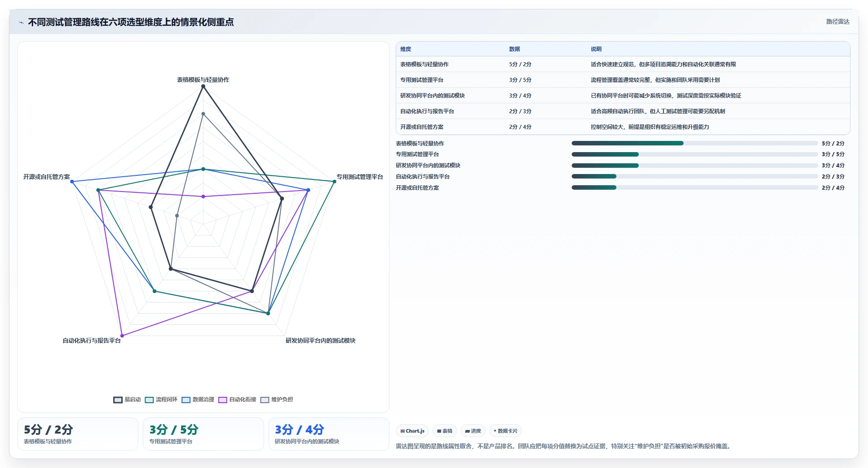
Task: Toggle the 自动化衔接 legend series
Action: 237,400
